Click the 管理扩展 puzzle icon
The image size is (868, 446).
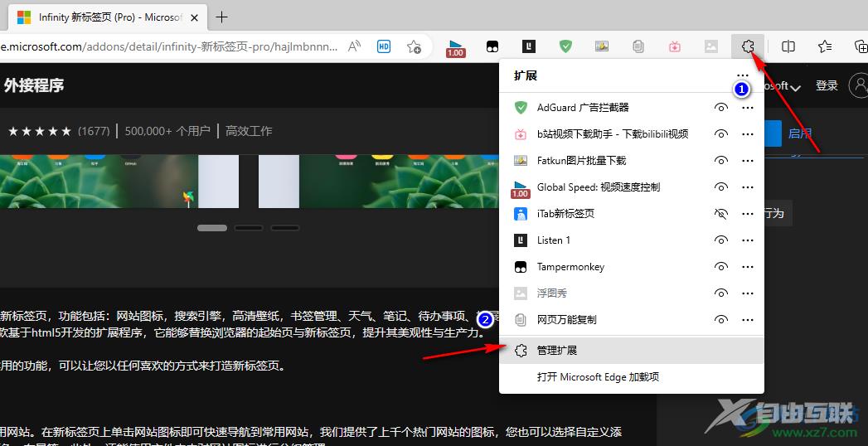pos(521,351)
